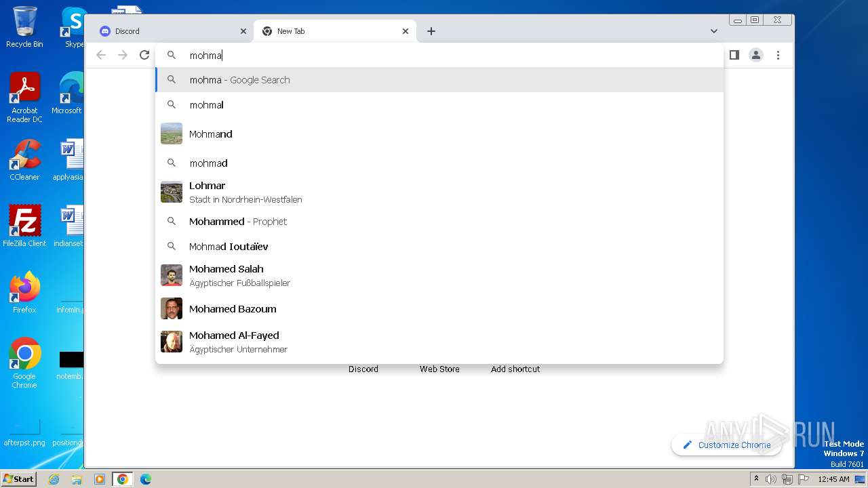868x488 pixels.
Task: Close the Discord tab
Action: [243, 31]
